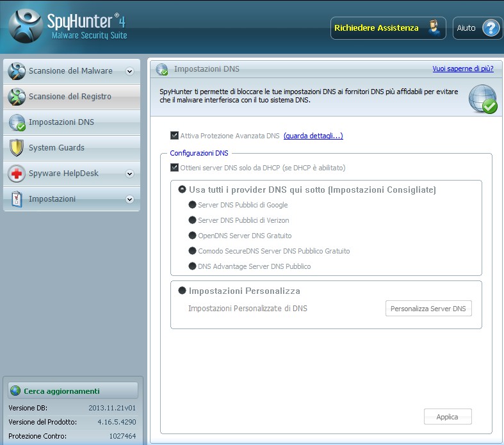
Task: Click the Spyware HelpDesk red cross icon
Action: click(17, 174)
